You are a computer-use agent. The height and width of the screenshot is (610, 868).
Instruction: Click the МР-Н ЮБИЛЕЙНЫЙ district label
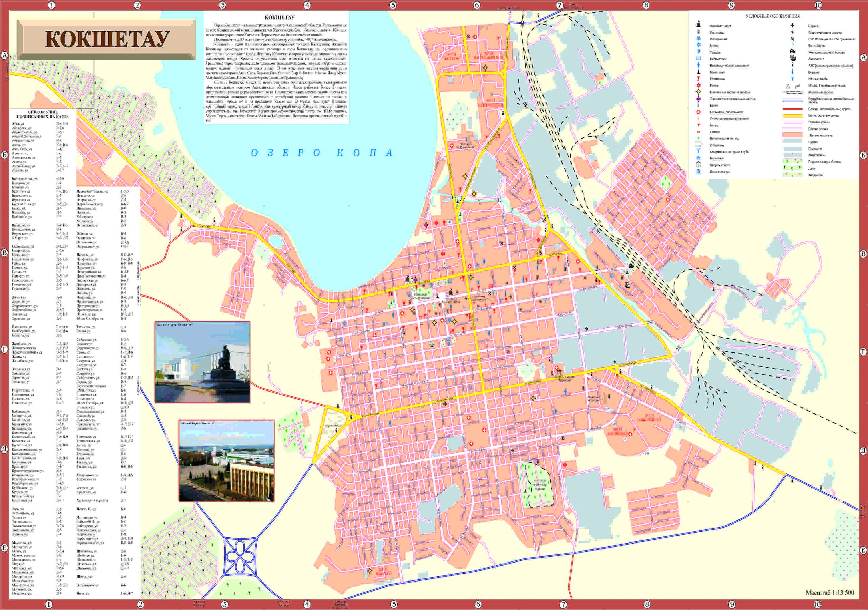650,418
